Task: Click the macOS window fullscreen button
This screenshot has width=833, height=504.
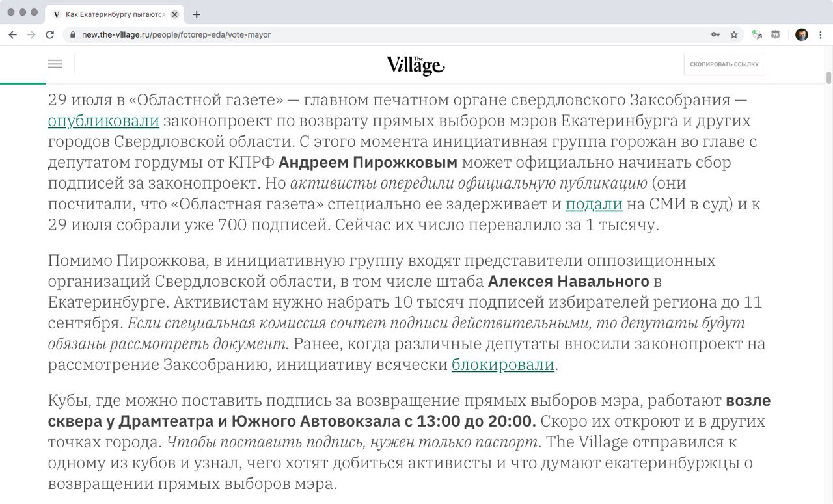Action: (35, 12)
